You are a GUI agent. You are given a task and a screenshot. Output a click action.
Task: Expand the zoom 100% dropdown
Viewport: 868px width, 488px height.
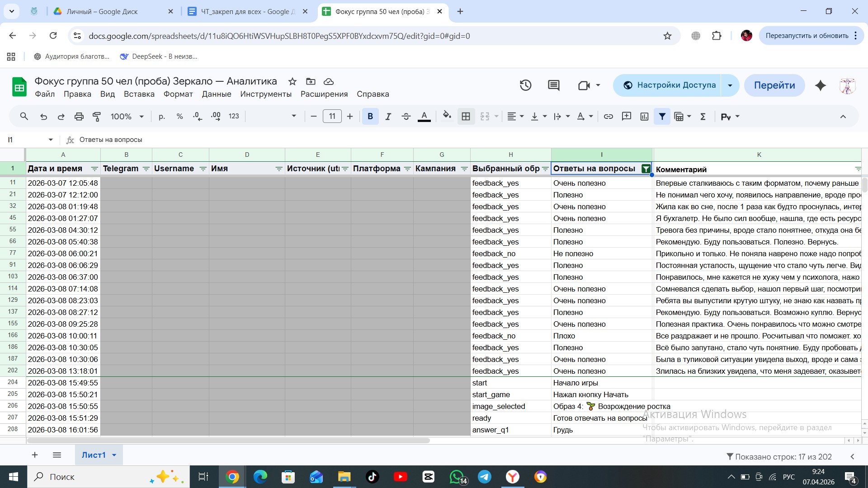click(127, 117)
